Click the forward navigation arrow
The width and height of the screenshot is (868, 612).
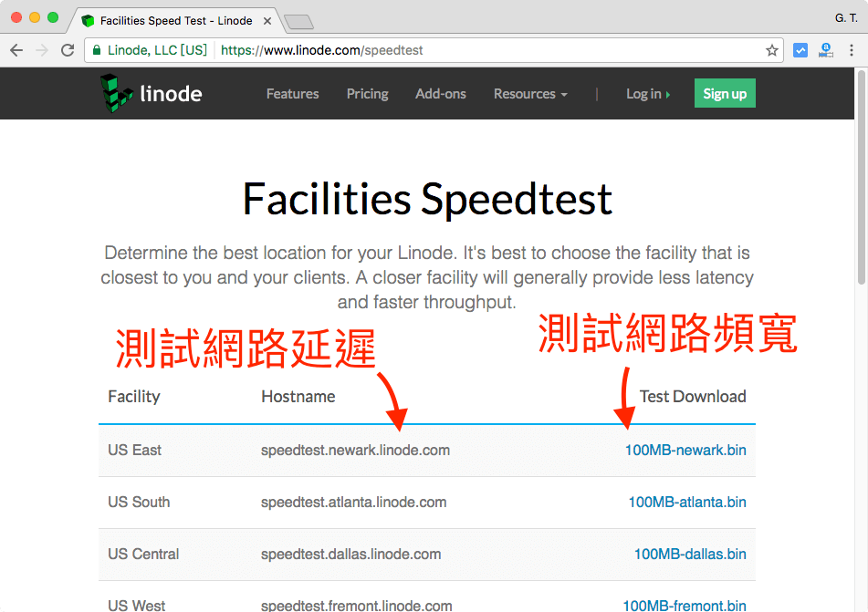[x=42, y=50]
